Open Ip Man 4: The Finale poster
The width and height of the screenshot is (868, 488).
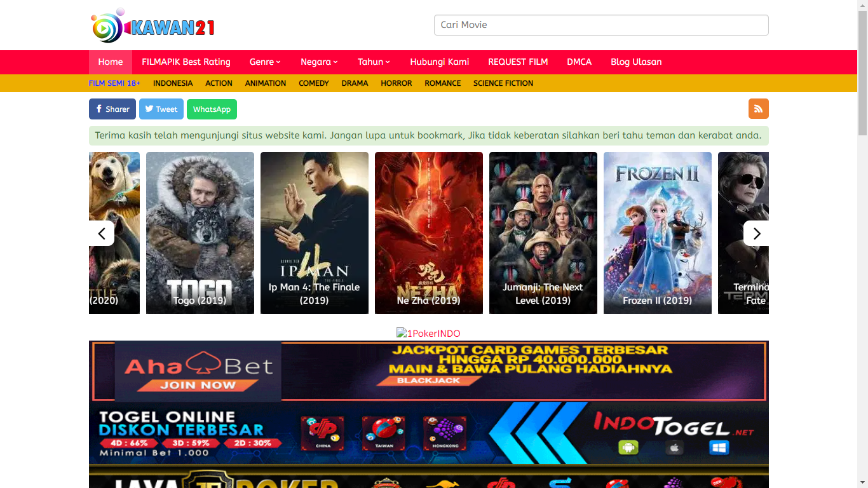pyautogui.click(x=315, y=233)
